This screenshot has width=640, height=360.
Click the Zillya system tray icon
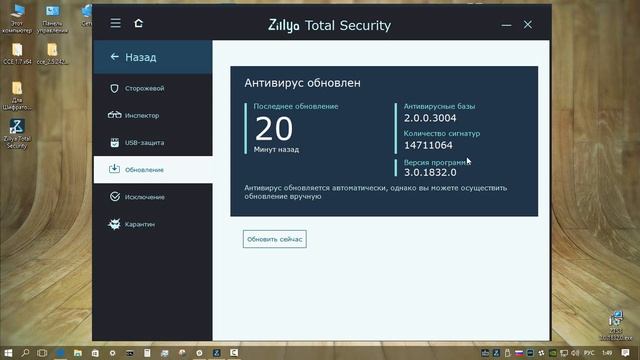(496, 353)
